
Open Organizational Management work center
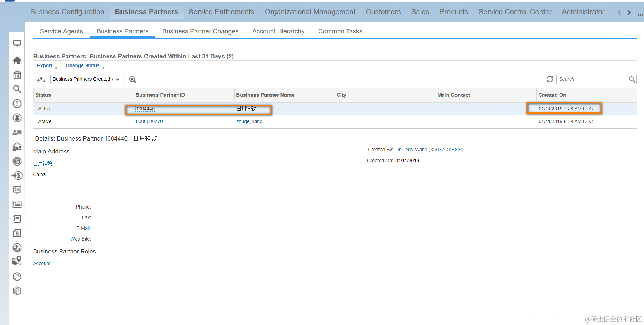tap(310, 12)
